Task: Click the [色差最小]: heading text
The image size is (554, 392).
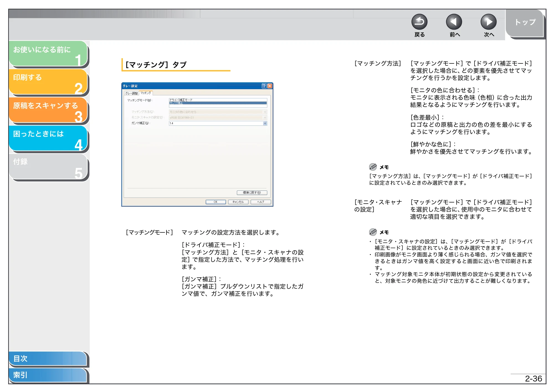Action: pos(427,117)
